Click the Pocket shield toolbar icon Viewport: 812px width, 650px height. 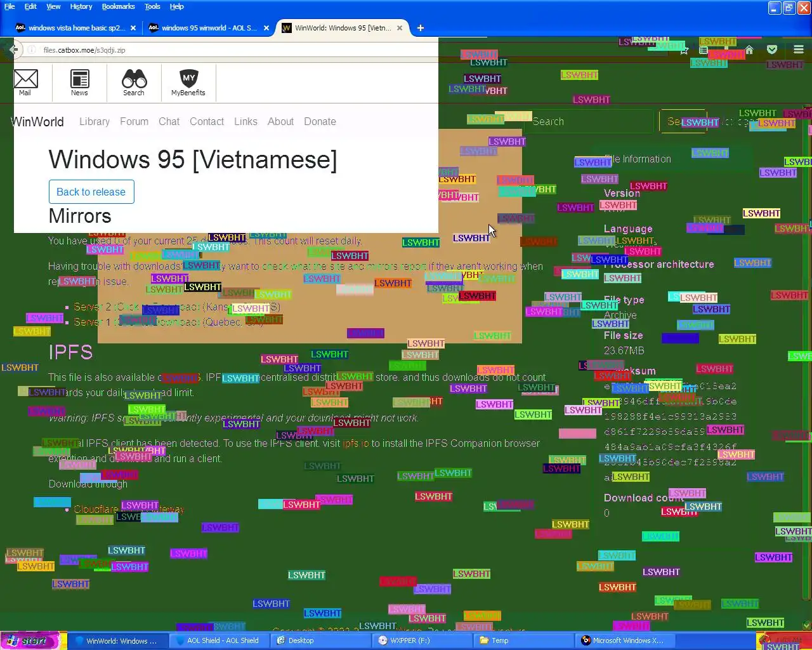coord(772,50)
